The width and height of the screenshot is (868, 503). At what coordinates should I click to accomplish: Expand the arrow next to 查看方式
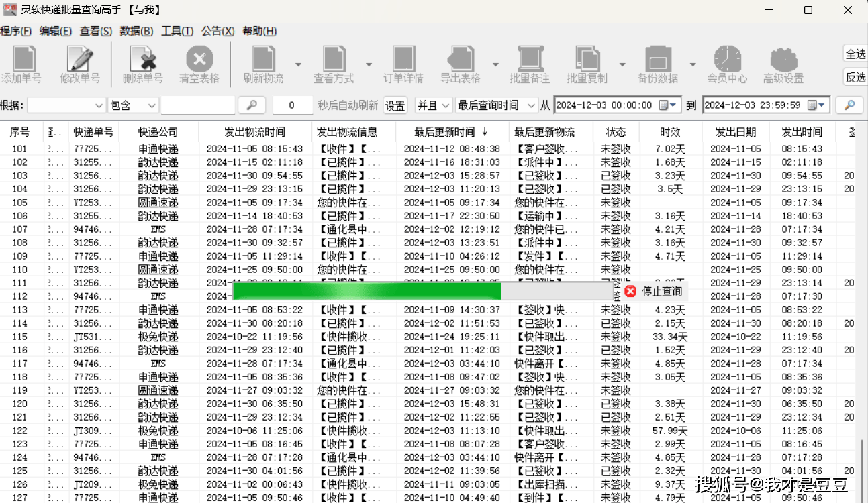point(369,64)
